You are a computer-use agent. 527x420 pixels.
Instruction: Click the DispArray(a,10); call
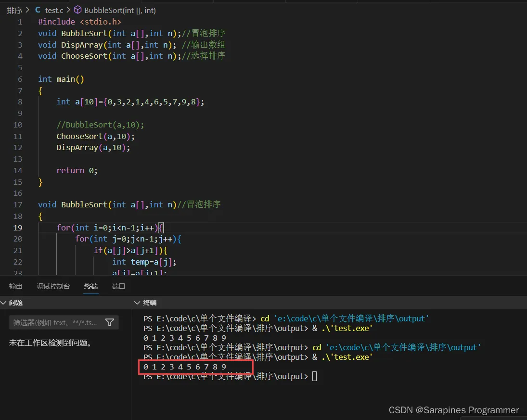pos(93,148)
